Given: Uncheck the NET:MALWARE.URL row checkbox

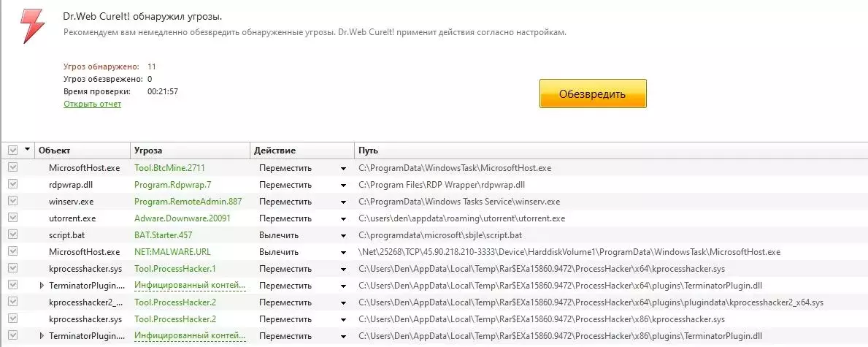Looking at the screenshot, I should pyautogui.click(x=12, y=251).
